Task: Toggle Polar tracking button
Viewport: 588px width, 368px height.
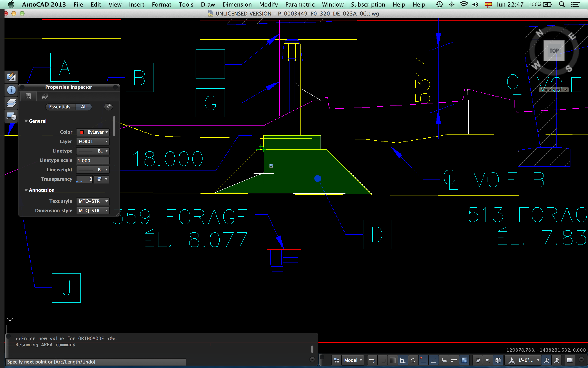Action: [x=413, y=360]
